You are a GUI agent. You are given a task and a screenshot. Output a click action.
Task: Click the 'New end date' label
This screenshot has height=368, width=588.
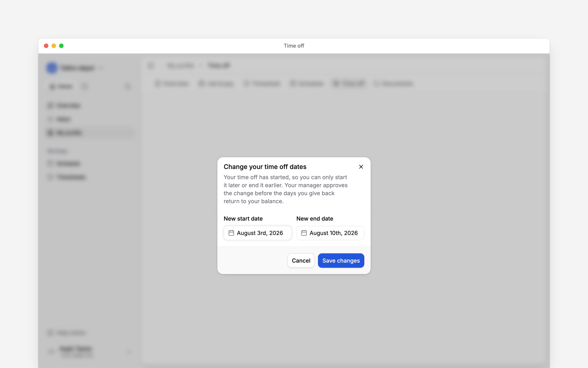coord(315,219)
